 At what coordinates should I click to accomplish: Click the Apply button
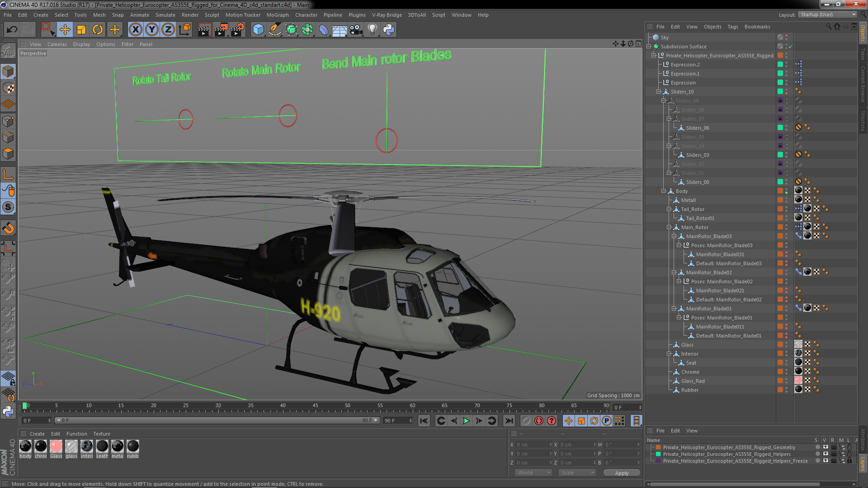coord(622,473)
